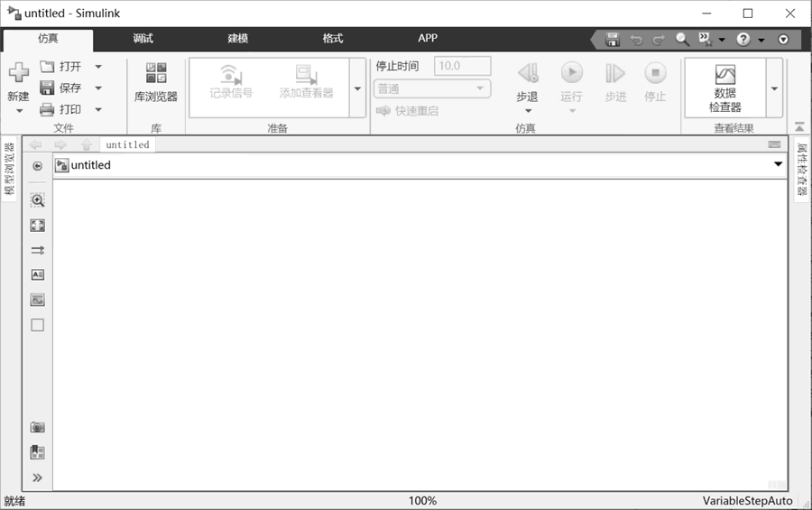Switch to the 仿真 tab
Image resolution: width=812 pixels, height=510 pixels.
[48, 39]
